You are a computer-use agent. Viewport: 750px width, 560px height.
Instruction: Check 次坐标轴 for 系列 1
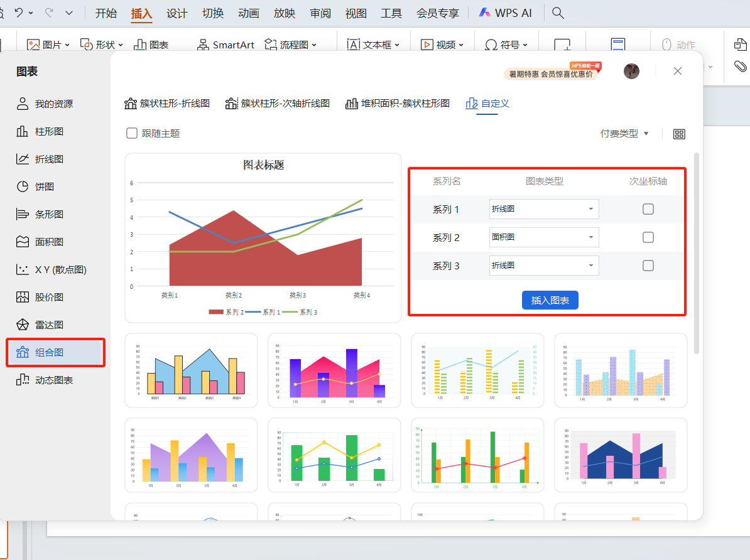[648, 208]
